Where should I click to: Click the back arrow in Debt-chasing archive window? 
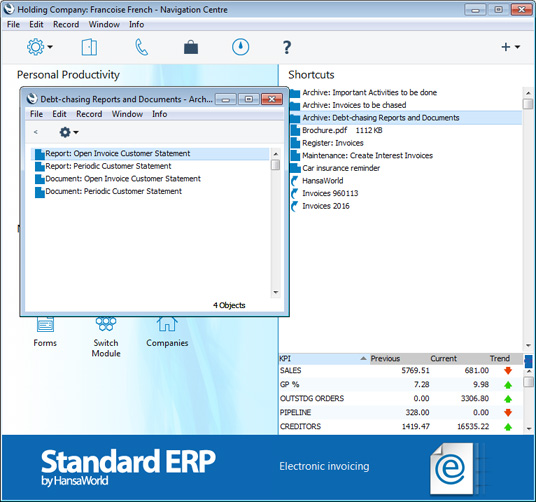coord(36,132)
